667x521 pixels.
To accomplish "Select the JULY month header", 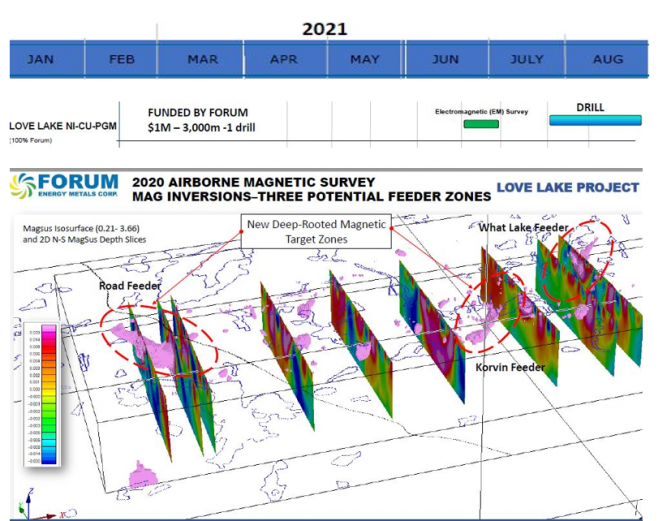I will click(x=527, y=59).
